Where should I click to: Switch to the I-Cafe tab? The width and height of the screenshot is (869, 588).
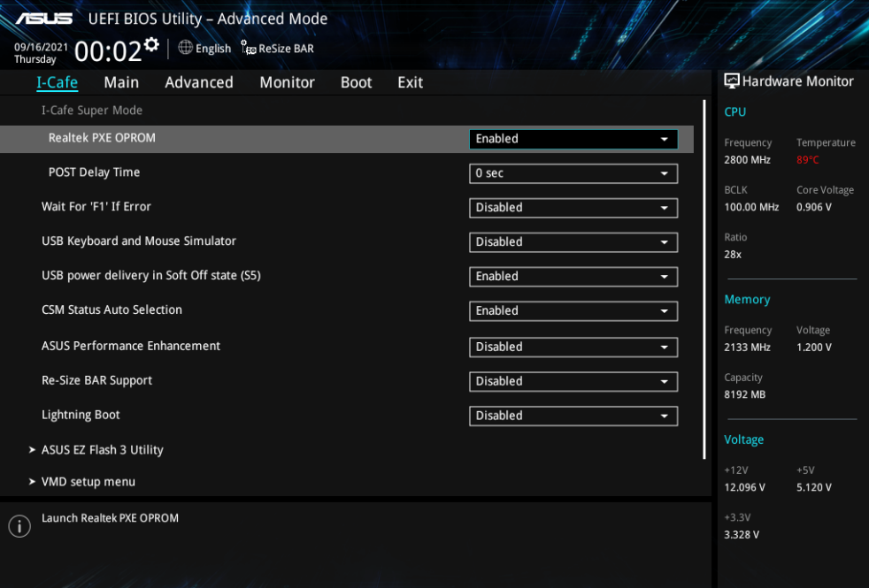pos(58,82)
